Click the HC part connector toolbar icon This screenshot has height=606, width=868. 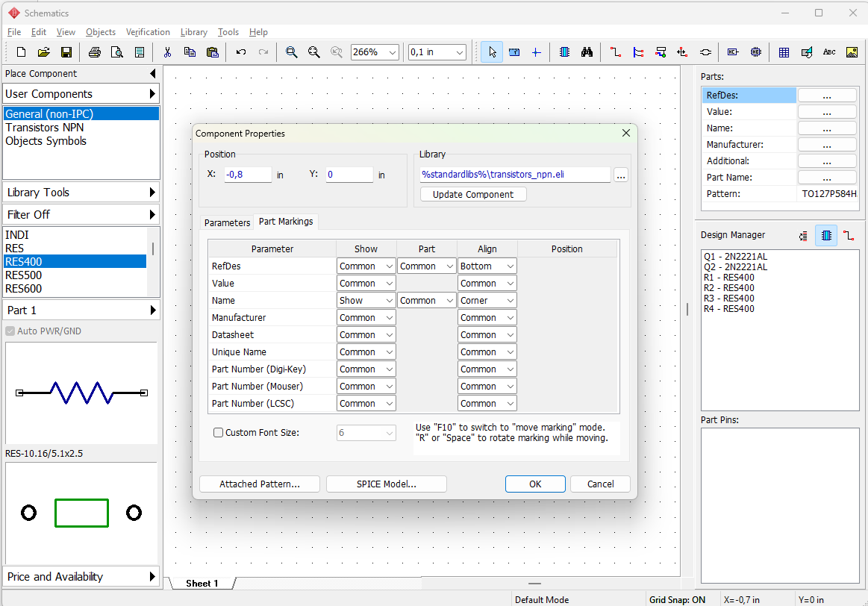[733, 52]
